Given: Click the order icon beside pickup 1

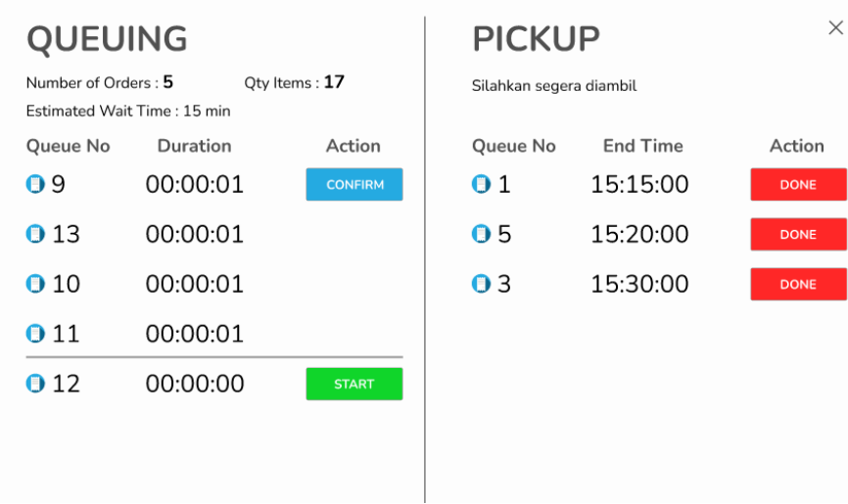Looking at the screenshot, I should tap(482, 184).
